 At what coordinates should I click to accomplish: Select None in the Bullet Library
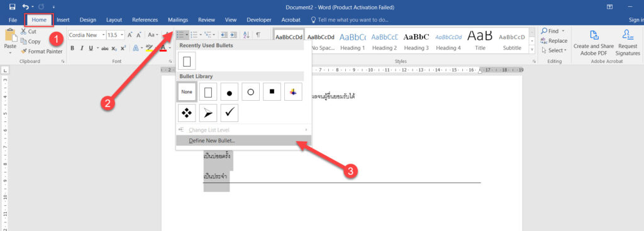point(187,92)
